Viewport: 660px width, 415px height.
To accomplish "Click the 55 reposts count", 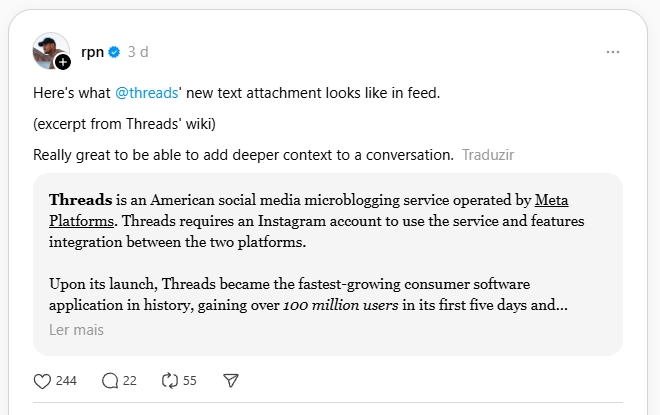I will (190, 381).
